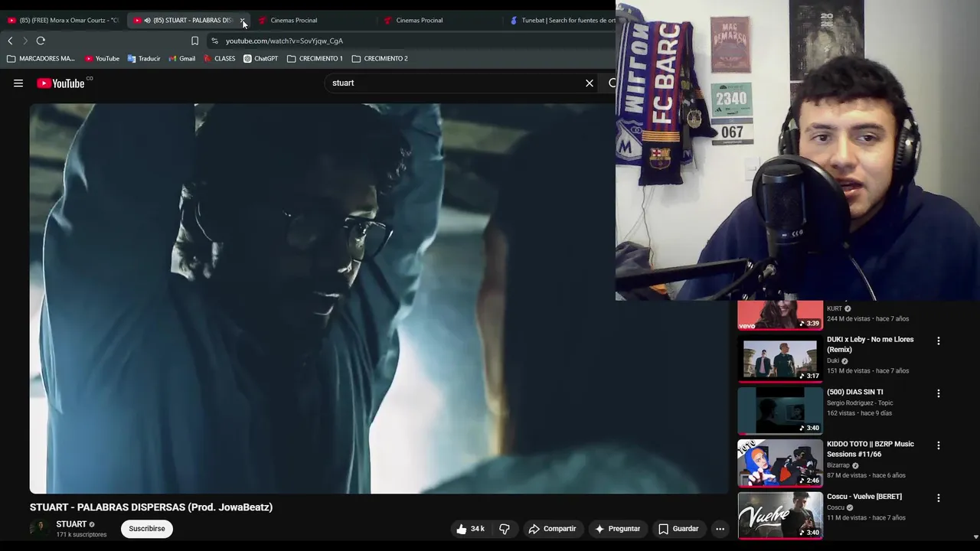Image resolution: width=980 pixels, height=551 pixels.
Task: Open options menu for (500) DIAS SIN TI
Action: [939, 393]
